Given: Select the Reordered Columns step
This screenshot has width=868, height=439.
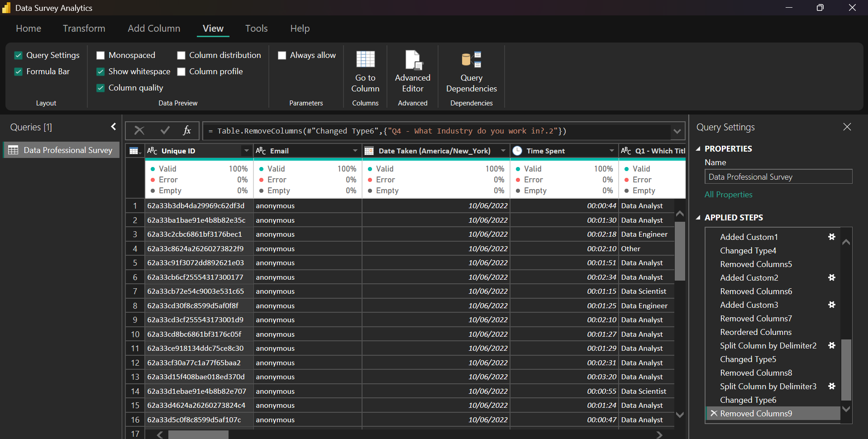Looking at the screenshot, I should (x=755, y=332).
